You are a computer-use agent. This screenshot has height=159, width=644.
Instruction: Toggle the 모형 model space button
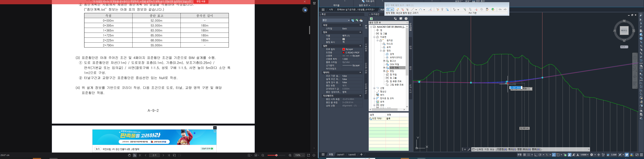[519, 155]
